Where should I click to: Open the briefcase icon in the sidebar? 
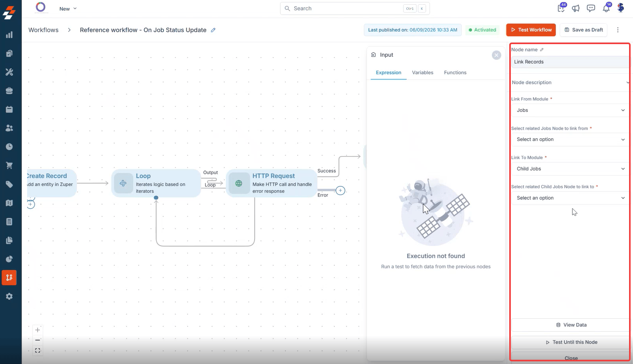pyautogui.click(x=9, y=91)
